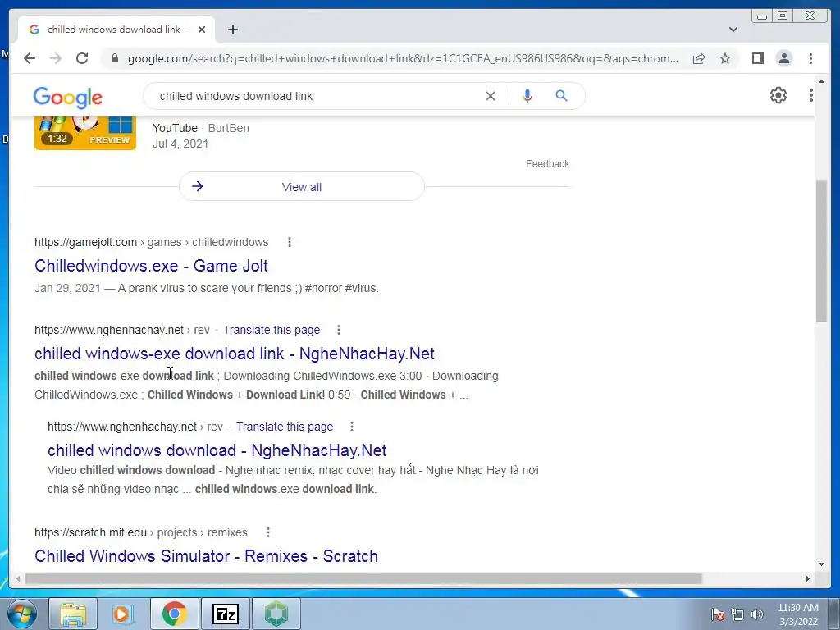
Task: Play the BurtBen YouTube video preview
Action: (85, 133)
